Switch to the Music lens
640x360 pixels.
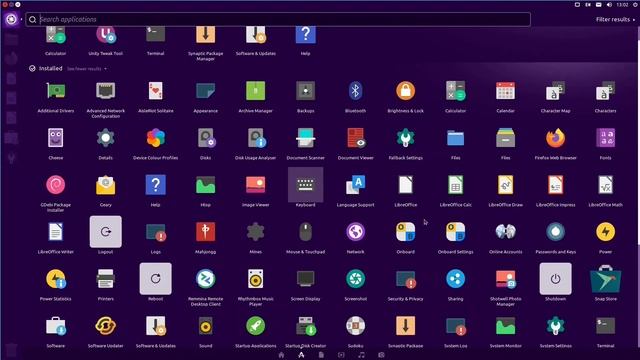click(361, 355)
